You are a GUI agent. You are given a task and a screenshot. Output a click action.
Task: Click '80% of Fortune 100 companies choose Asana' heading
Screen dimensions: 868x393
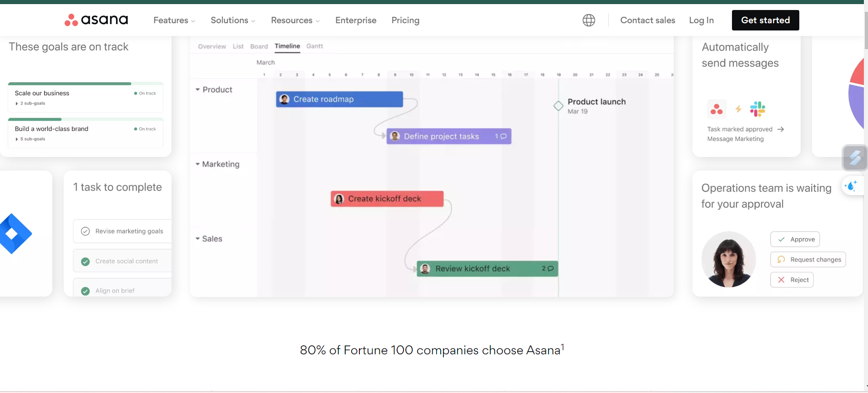point(432,350)
